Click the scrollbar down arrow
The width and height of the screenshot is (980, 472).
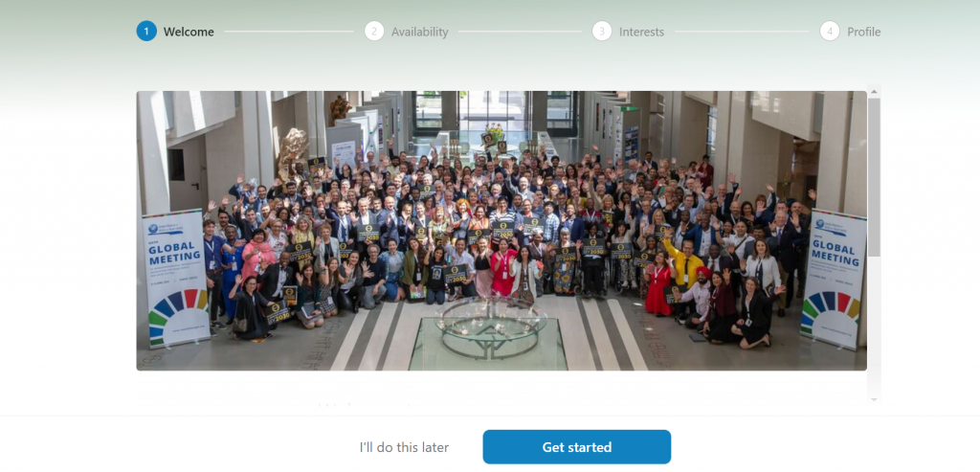pyautogui.click(x=875, y=399)
